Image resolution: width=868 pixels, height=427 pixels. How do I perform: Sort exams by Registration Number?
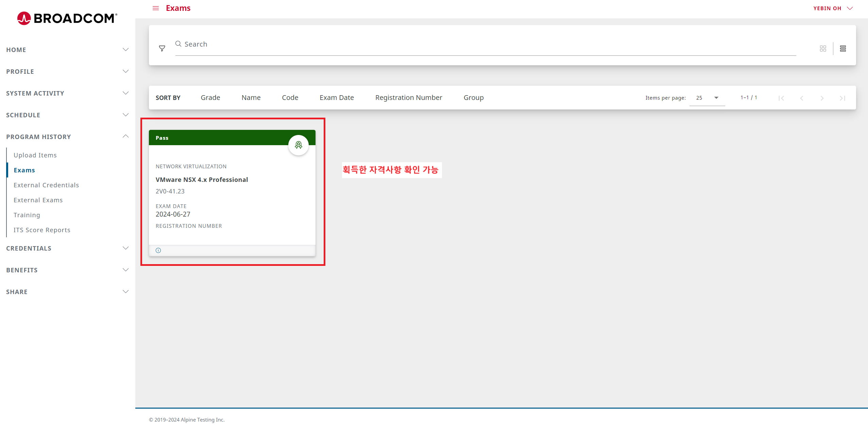click(408, 98)
